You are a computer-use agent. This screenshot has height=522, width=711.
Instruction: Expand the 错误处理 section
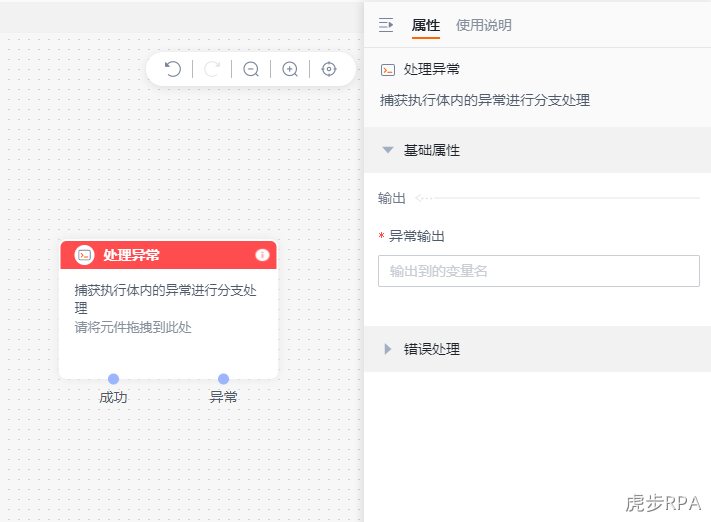click(x=388, y=349)
